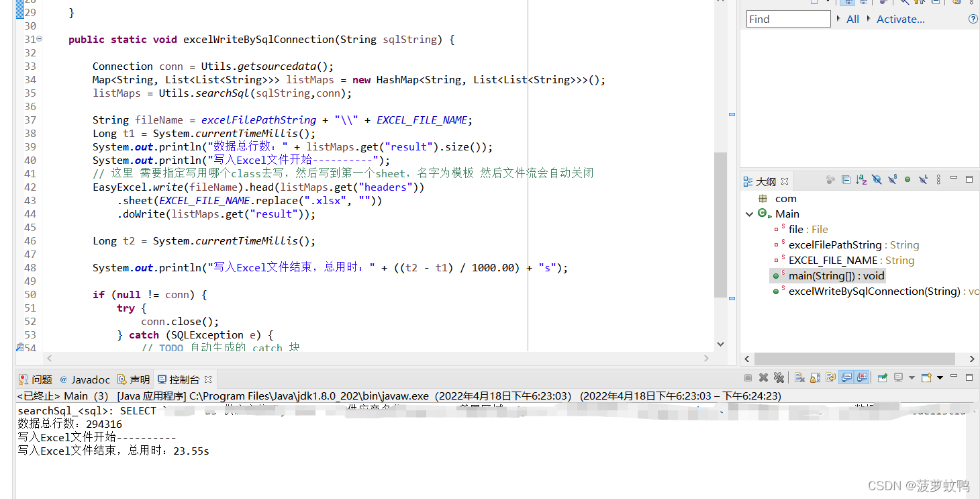Minimize the console panel

954,376
